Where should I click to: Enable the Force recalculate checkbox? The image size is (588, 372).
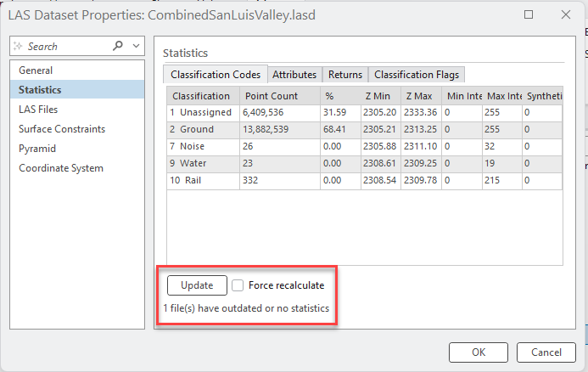pyautogui.click(x=239, y=285)
